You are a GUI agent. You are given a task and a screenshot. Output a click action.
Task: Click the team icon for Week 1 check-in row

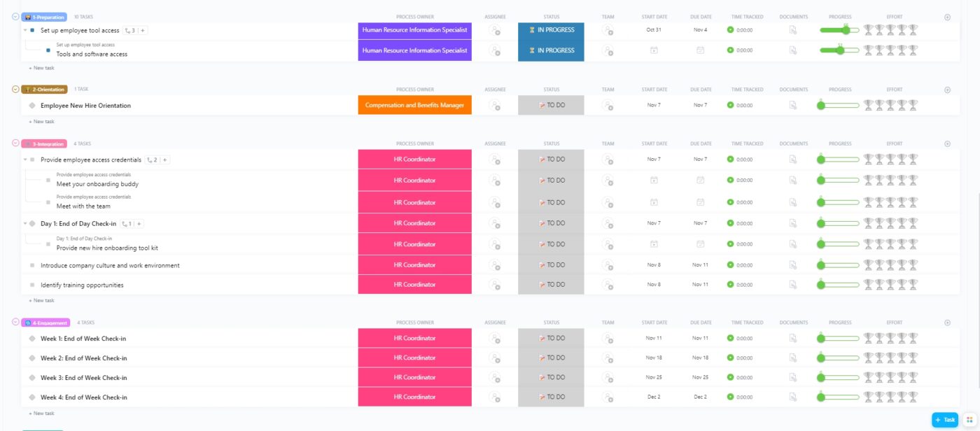[x=607, y=337]
